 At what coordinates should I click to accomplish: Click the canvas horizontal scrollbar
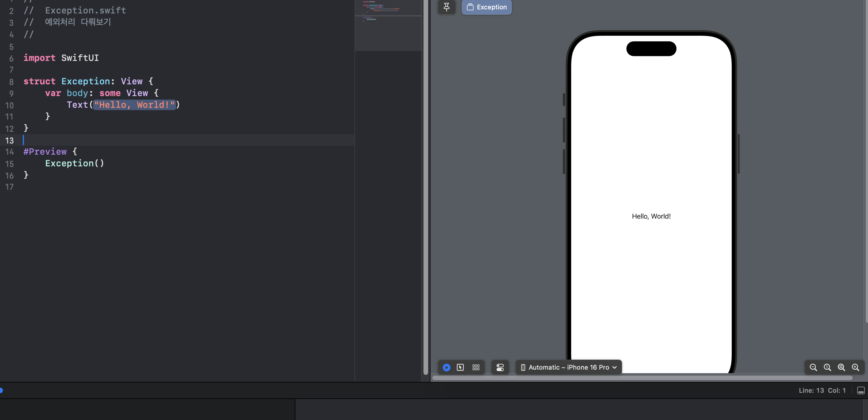[x=642, y=378]
